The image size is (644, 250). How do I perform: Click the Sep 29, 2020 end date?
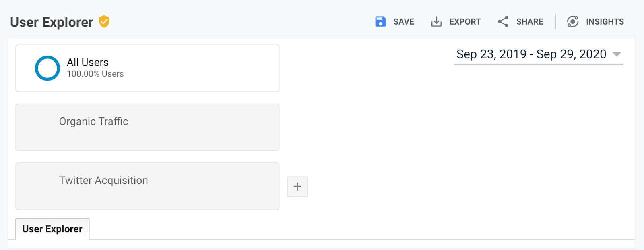pos(572,54)
